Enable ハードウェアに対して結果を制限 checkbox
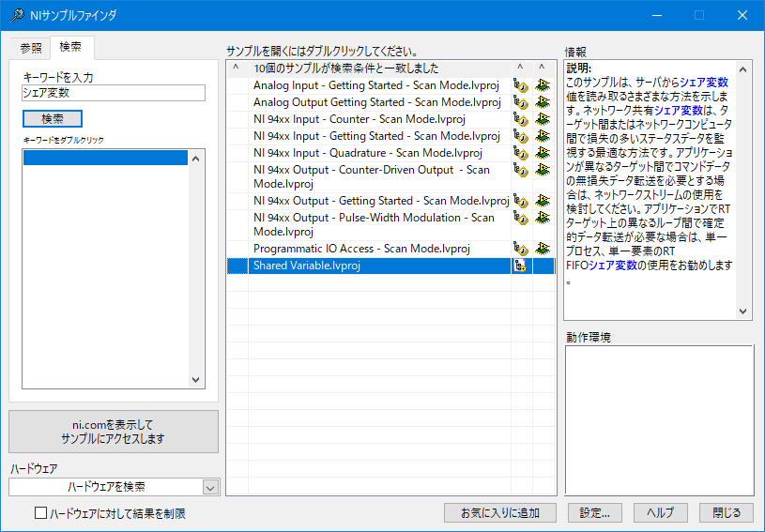The width and height of the screenshot is (765, 532). click(41, 513)
